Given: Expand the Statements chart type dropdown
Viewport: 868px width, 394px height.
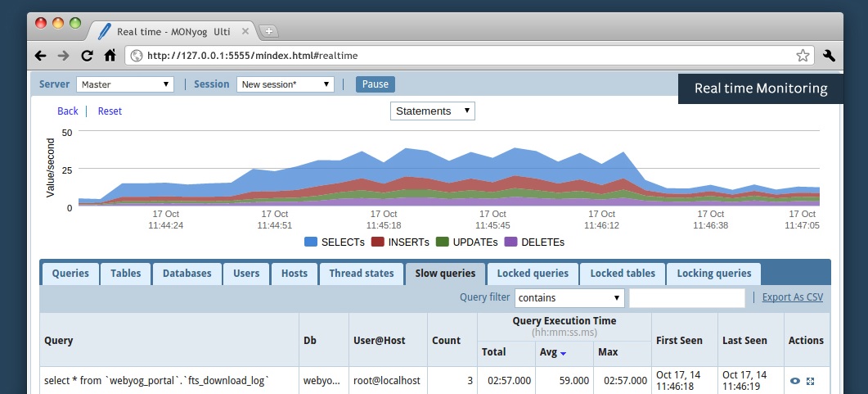Looking at the screenshot, I should (432, 111).
